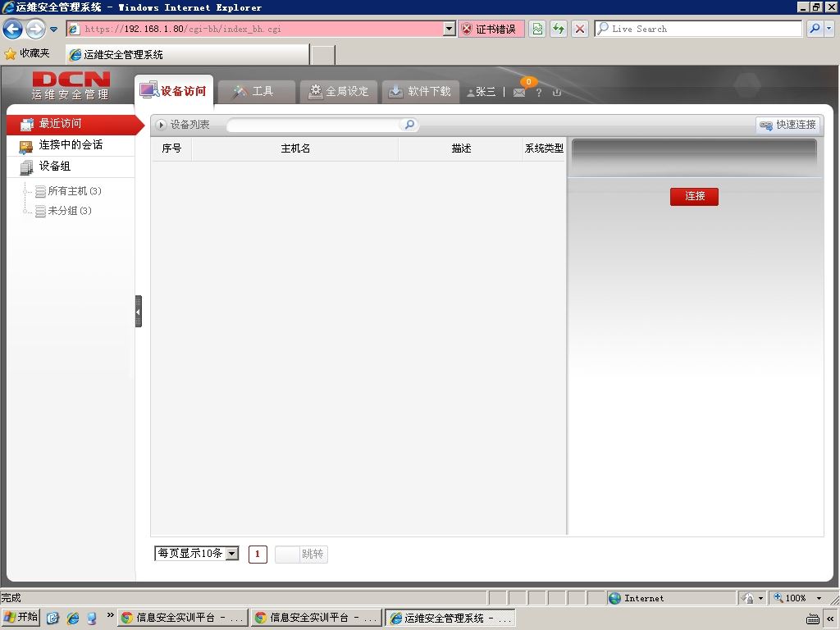
Task: Click the stop loading X icon
Action: point(580,29)
